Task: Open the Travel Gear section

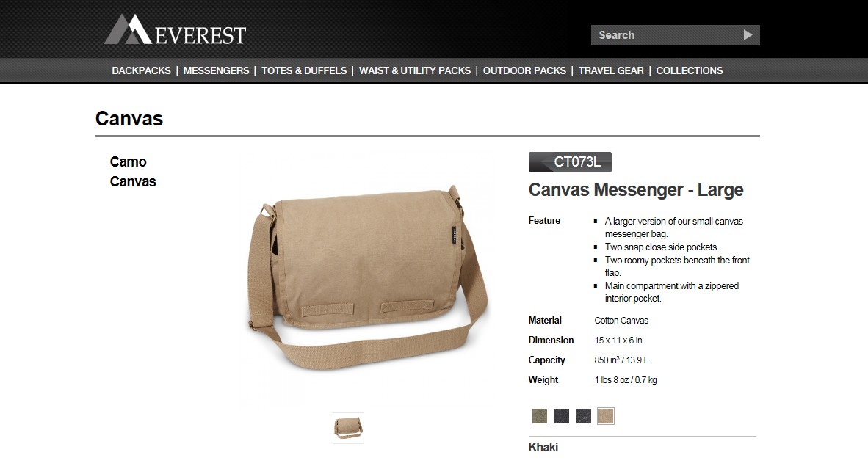Action: click(611, 71)
